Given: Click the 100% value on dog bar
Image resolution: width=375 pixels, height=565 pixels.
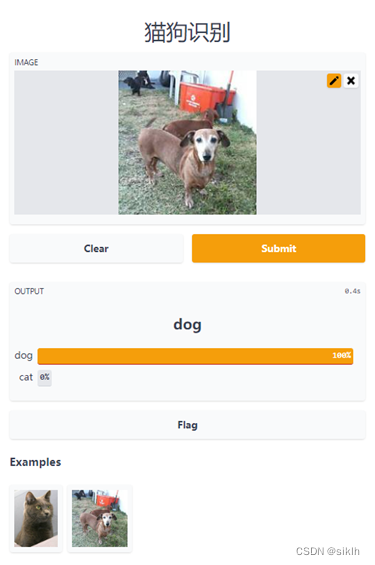Looking at the screenshot, I should click(x=341, y=355).
